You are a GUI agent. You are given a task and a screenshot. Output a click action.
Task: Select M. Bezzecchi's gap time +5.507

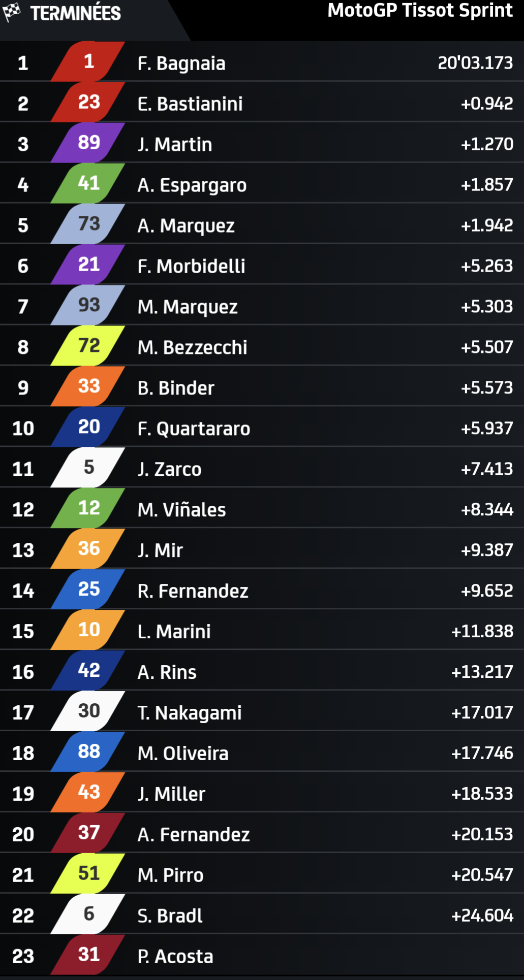click(x=486, y=347)
